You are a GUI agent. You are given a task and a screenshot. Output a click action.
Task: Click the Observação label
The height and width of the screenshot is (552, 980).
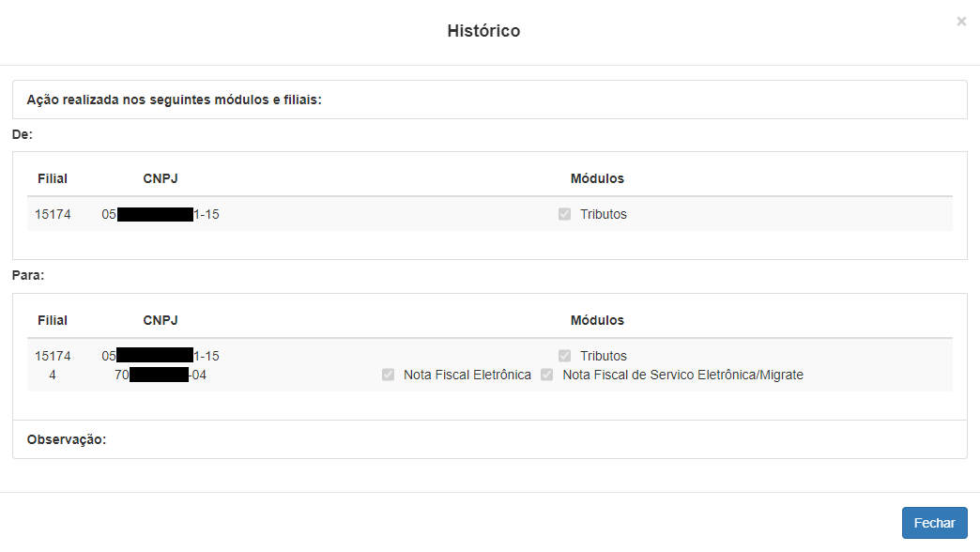pyautogui.click(x=67, y=439)
